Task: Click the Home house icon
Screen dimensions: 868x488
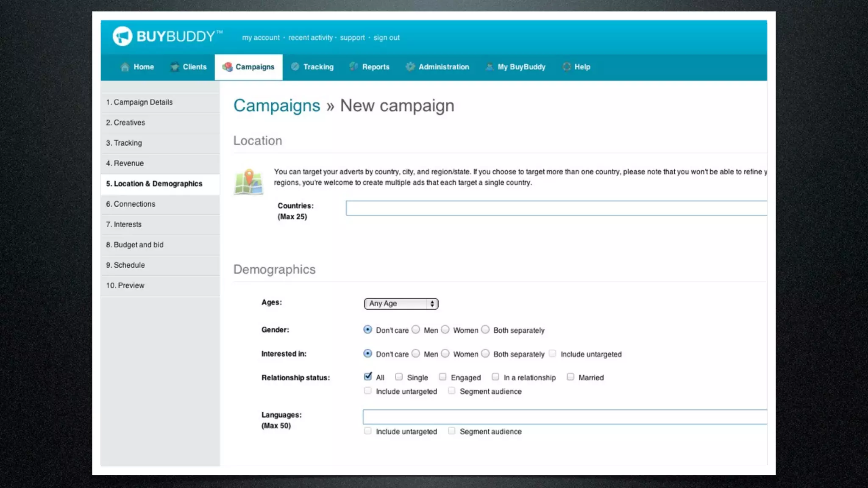Action: (x=125, y=67)
